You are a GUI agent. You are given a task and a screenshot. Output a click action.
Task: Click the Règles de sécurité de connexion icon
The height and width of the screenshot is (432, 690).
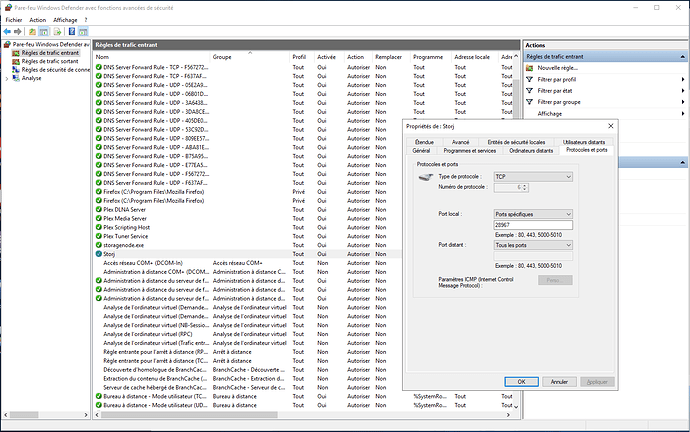coord(14,70)
